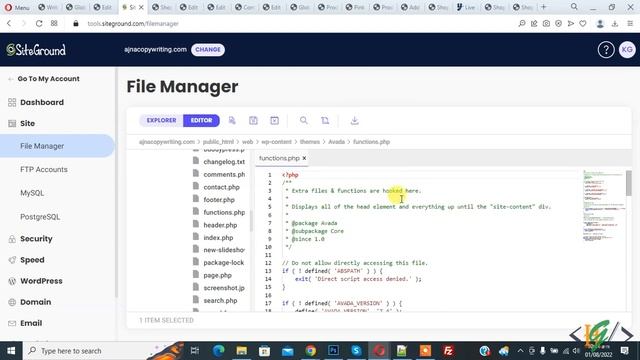The width and height of the screenshot is (640, 360).
Task: Open MySQL in sidebar
Action: pyautogui.click(x=32, y=193)
